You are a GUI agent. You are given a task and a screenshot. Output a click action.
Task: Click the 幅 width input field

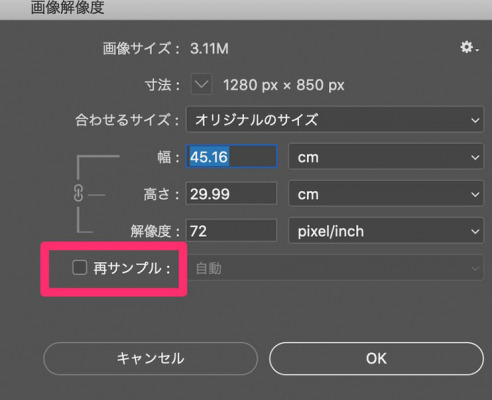click(x=231, y=156)
